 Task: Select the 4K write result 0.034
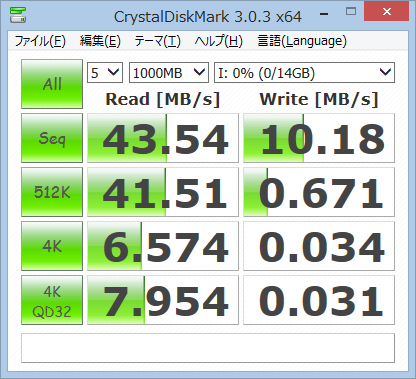pyautogui.click(x=319, y=246)
